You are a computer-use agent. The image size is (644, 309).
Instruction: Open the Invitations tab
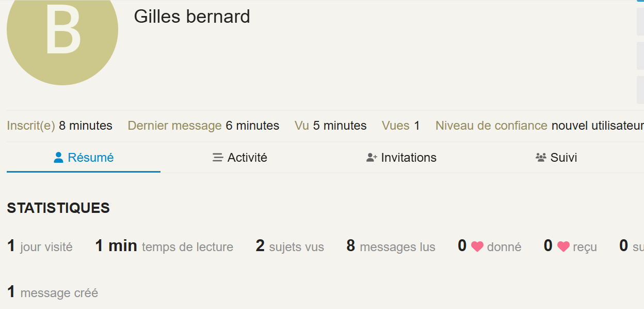[x=409, y=158]
